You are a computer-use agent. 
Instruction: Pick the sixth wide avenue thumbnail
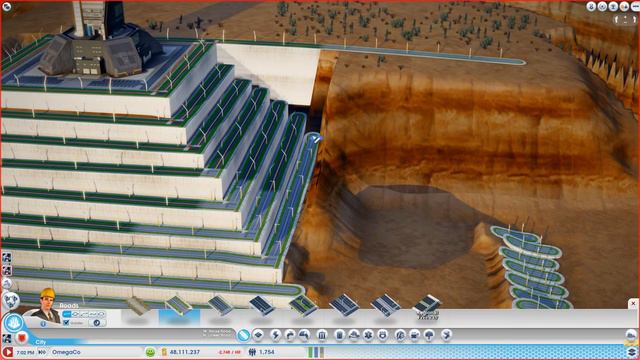344,306
